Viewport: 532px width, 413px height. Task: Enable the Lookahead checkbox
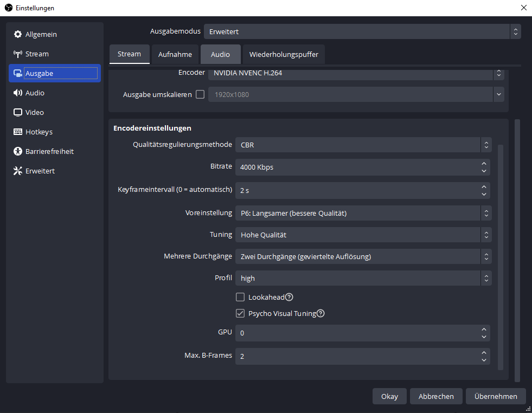[x=240, y=297]
